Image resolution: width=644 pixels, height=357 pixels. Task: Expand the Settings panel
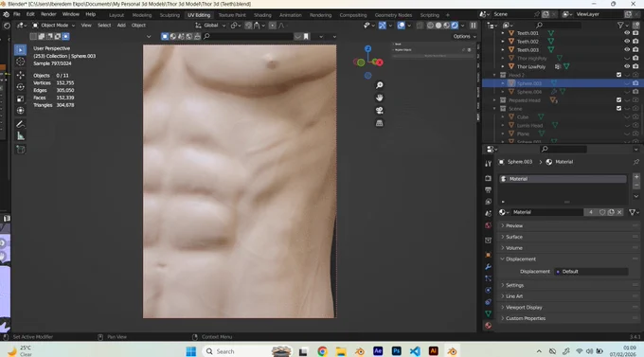coord(514,285)
